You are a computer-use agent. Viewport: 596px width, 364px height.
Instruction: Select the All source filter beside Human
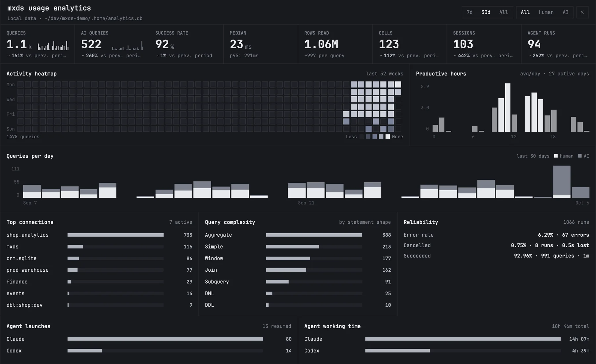[x=525, y=12]
